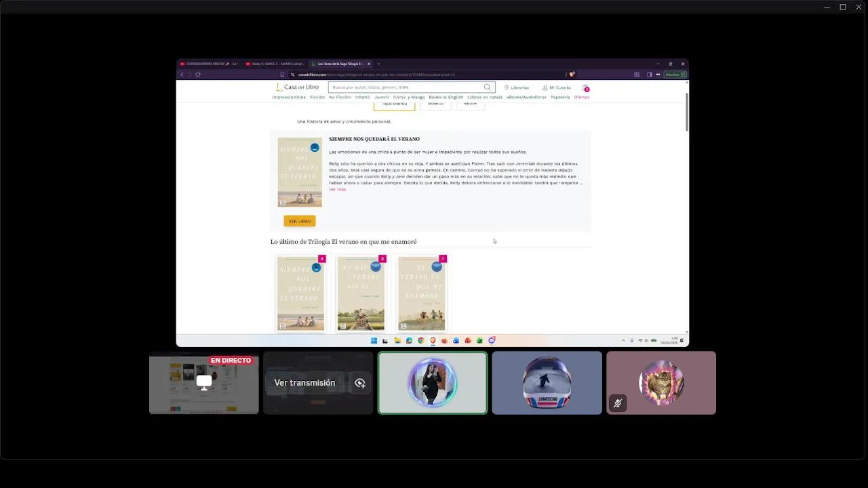Open the Papelería menu

[x=560, y=97]
